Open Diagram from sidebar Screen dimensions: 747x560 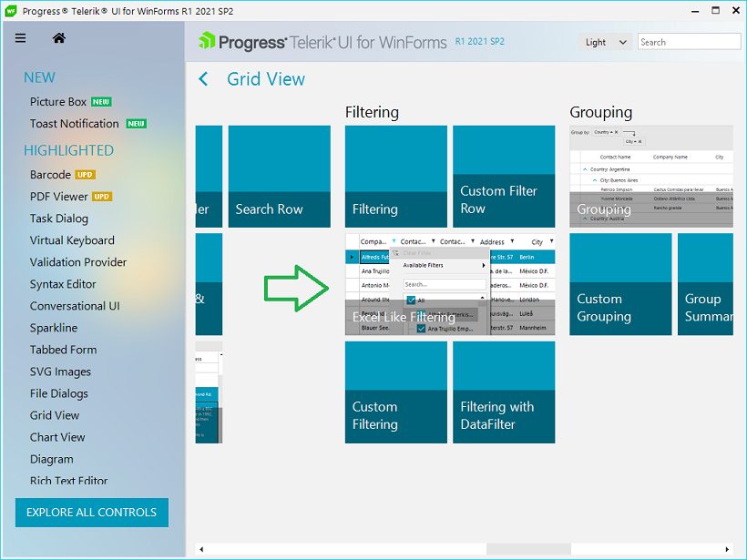[51, 460]
